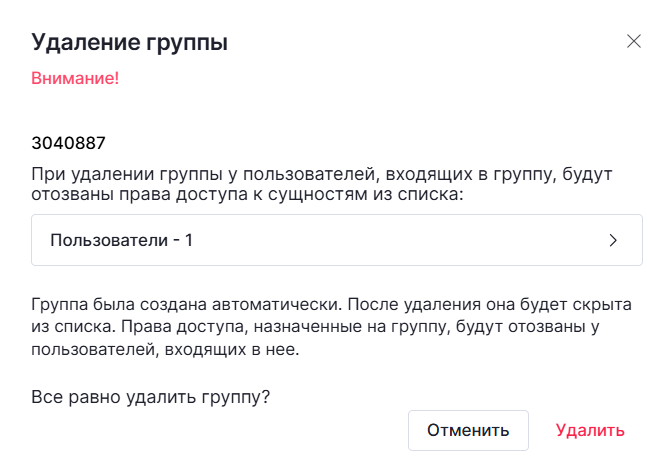Click the Удаление группы dialog title

pyautogui.click(x=130, y=42)
